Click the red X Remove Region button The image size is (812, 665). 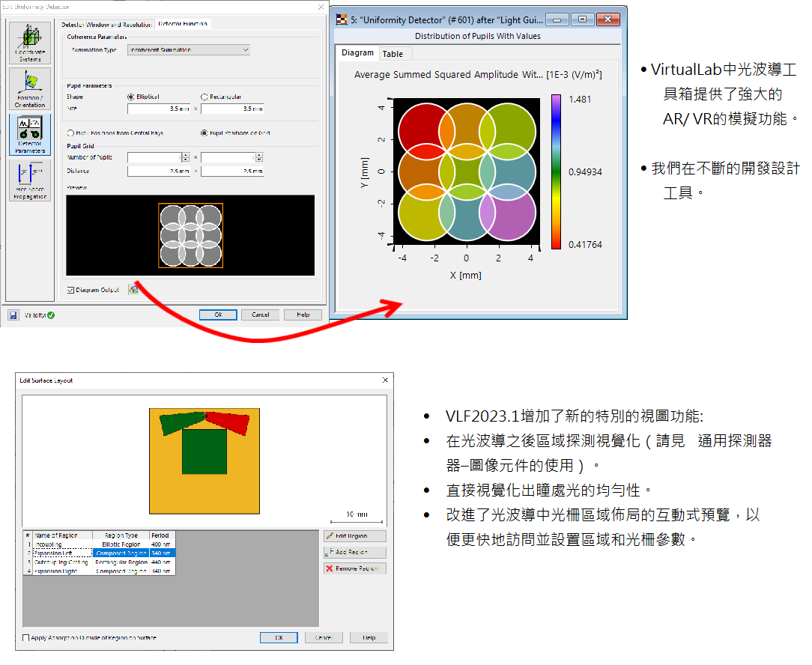tap(355, 568)
